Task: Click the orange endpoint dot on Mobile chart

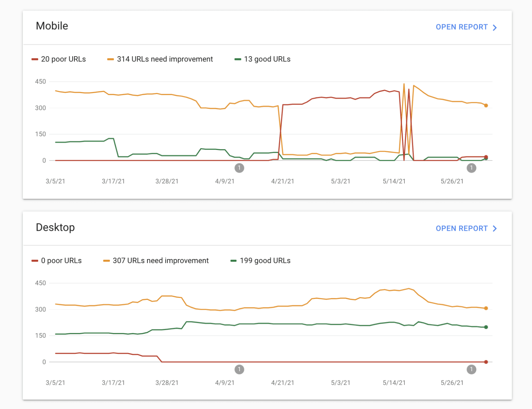Action: [x=486, y=106]
